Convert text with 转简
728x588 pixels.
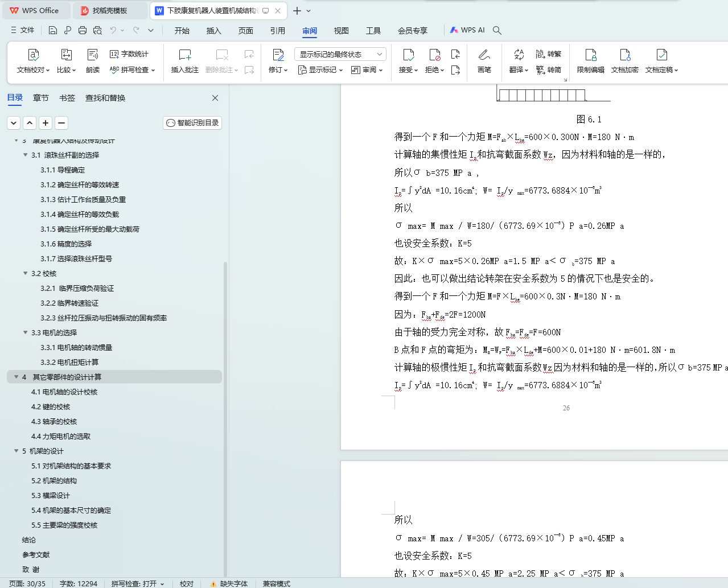(549, 70)
